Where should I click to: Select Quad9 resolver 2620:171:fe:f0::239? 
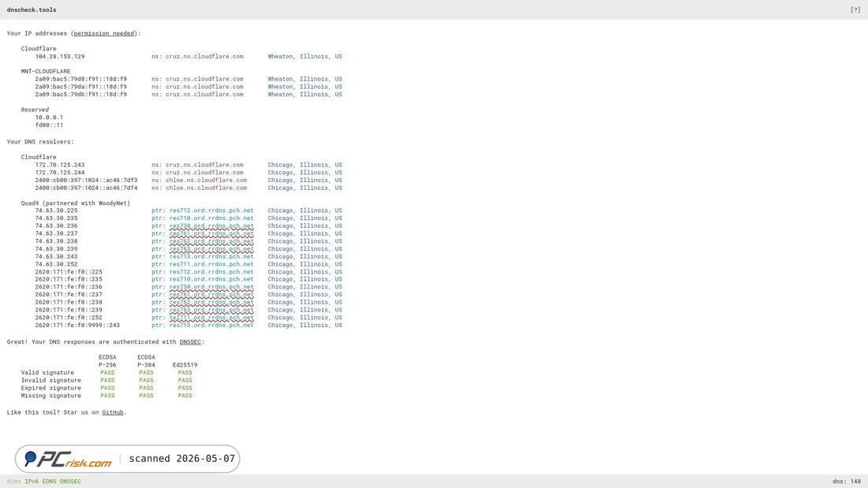(x=69, y=311)
